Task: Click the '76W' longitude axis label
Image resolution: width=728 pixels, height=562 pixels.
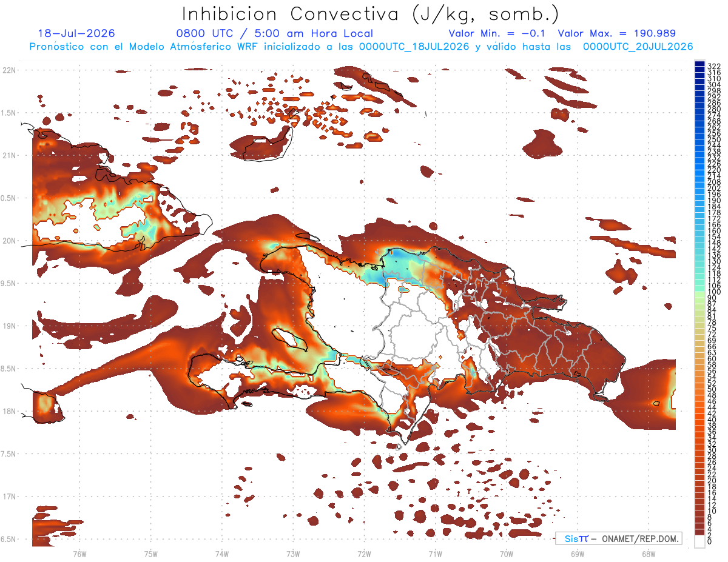Action: (79, 554)
